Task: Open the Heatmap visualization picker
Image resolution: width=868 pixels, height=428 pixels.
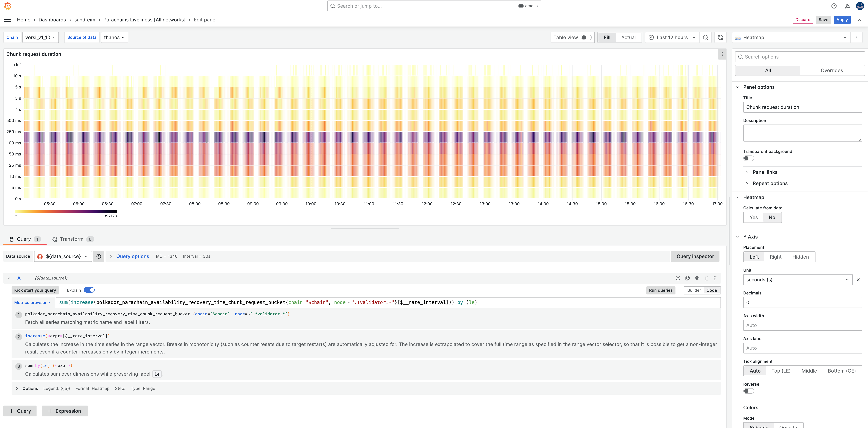Action: point(791,37)
